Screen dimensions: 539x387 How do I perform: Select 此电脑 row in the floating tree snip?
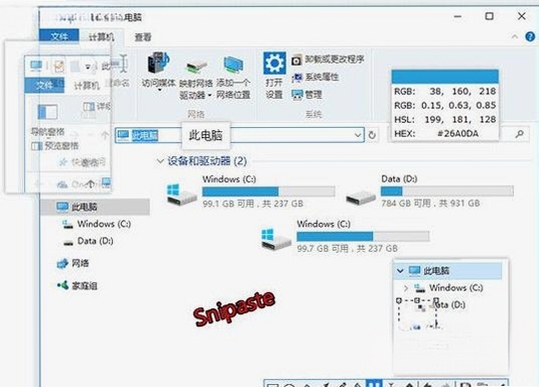(x=448, y=270)
